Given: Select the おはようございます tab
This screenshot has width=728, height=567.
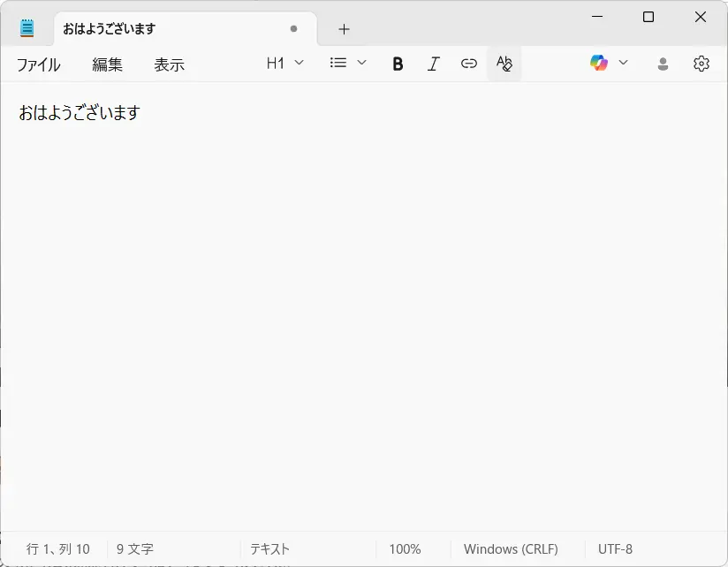Looking at the screenshot, I should click(x=186, y=29).
